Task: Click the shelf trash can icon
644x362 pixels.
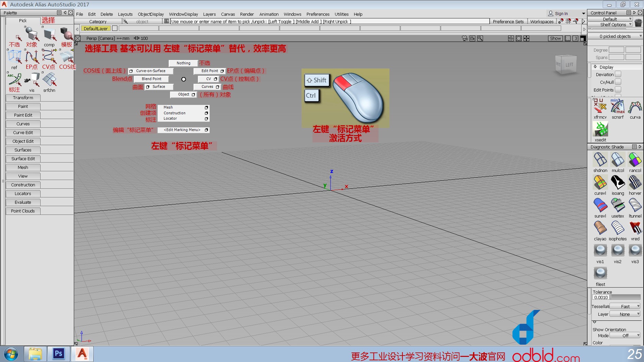Action: (638, 22)
